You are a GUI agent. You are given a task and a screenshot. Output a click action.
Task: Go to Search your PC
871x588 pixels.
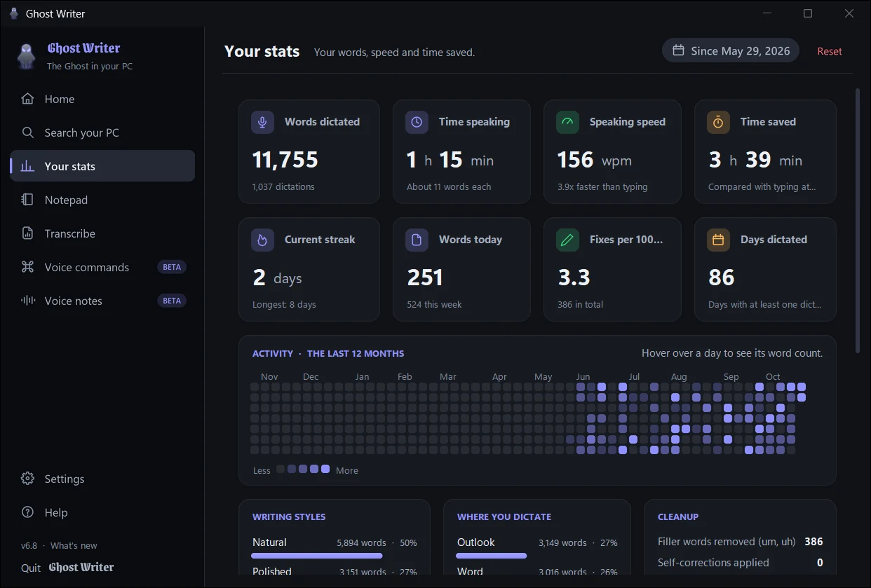[x=102, y=132]
